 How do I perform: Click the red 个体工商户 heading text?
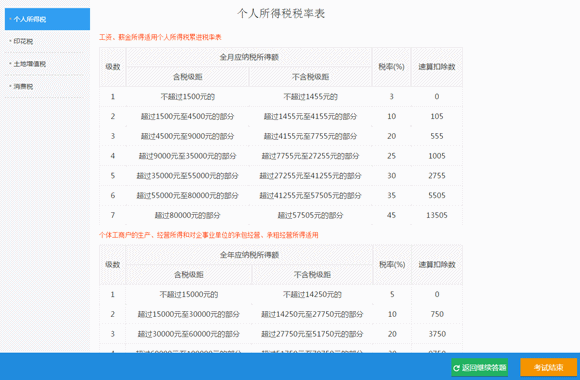[x=209, y=235]
